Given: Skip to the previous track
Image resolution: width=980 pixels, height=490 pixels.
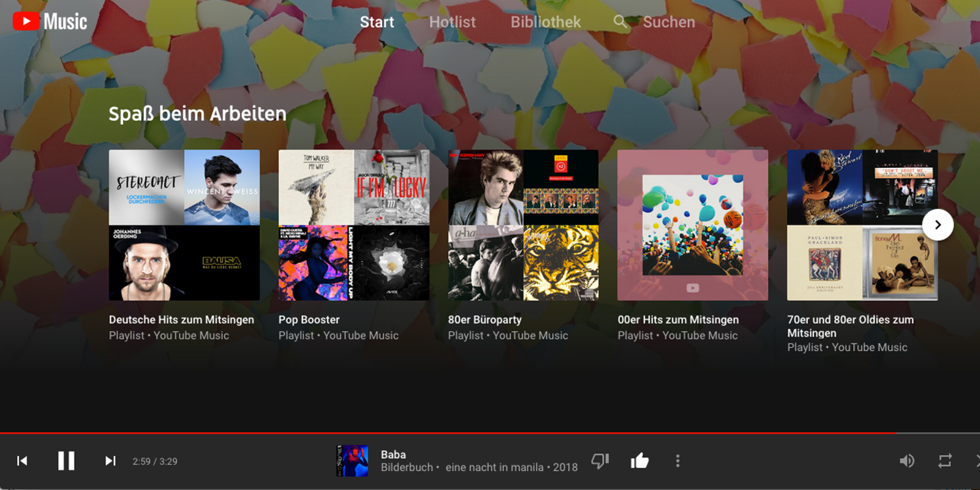Looking at the screenshot, I should click(x=22, y=461).
